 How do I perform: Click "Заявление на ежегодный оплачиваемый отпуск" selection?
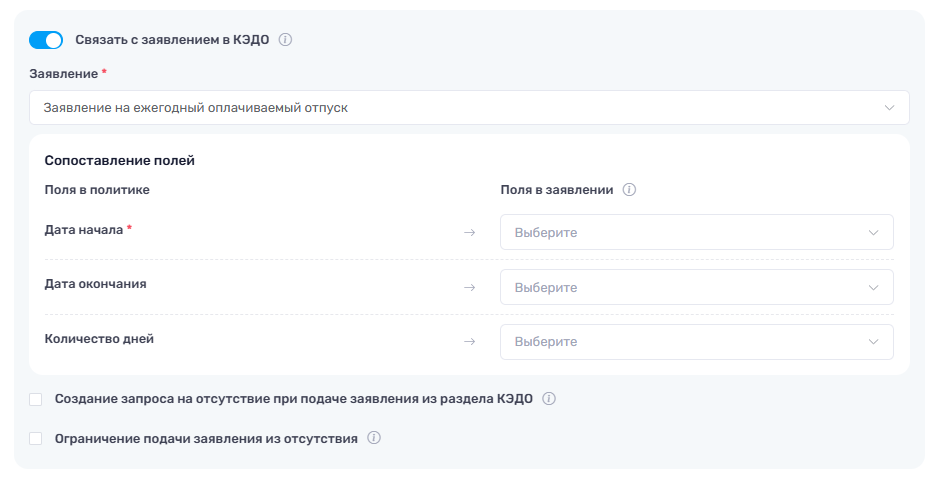[196, 107]
